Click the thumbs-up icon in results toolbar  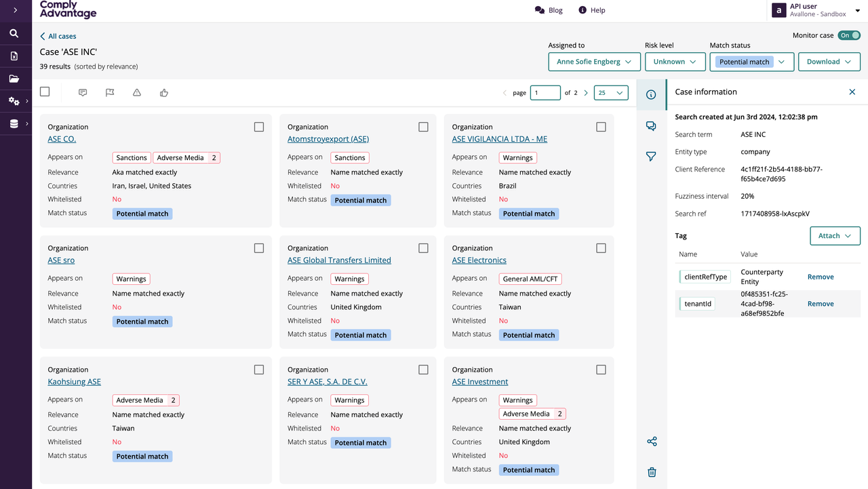click(x=164, y=93)
